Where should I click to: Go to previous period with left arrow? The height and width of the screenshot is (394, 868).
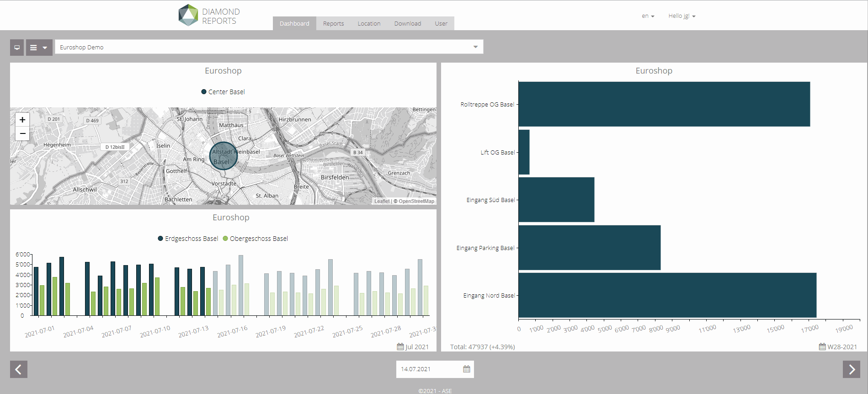(x=19, y=369)
